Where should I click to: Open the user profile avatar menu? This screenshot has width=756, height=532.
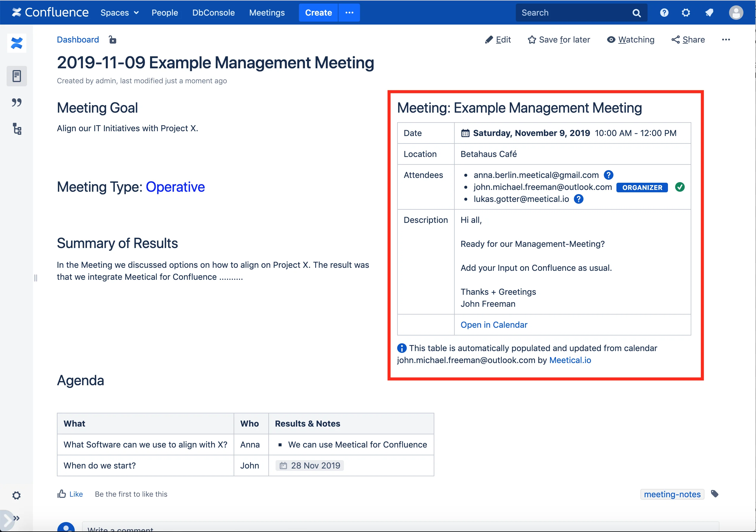click(x=736, y=13)
